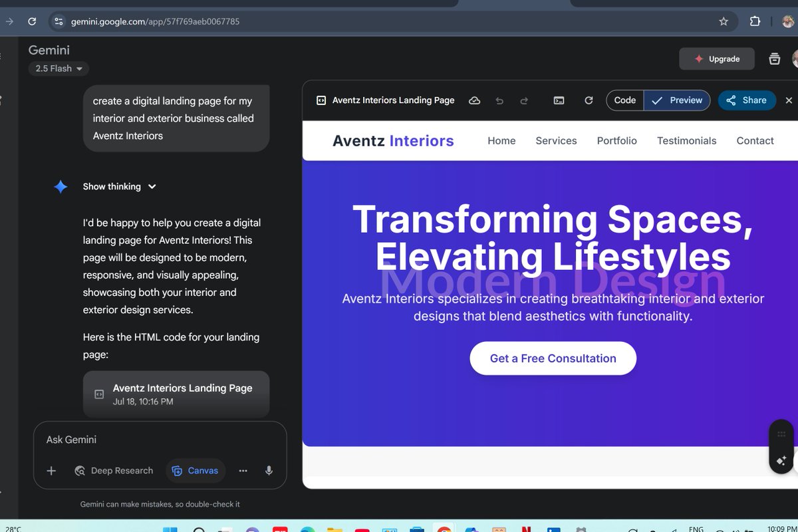This screenshot has height=532, width=798.
Task: Click the Gemini title logo
Action: pos(49,51)
